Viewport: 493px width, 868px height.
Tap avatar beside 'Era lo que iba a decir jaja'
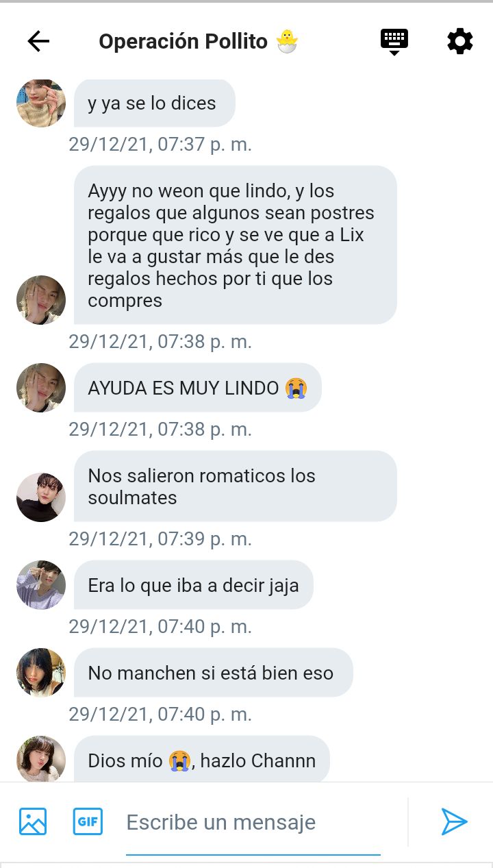41,585
